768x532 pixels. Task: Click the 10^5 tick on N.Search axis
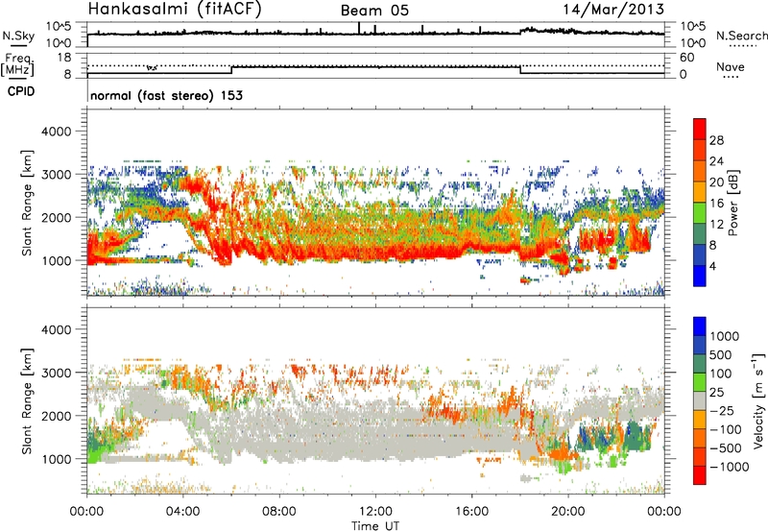[x=693, y=27]
